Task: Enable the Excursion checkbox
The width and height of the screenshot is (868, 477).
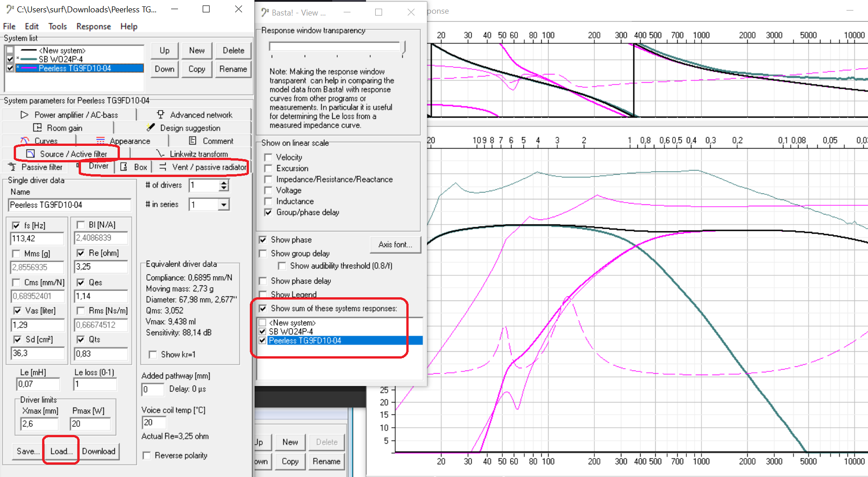Action: coord(269,168)
